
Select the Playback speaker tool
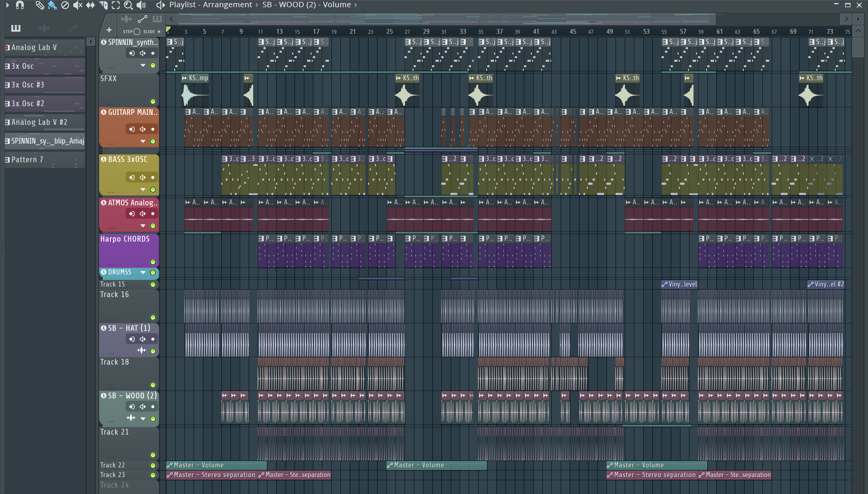click(141, 5)
